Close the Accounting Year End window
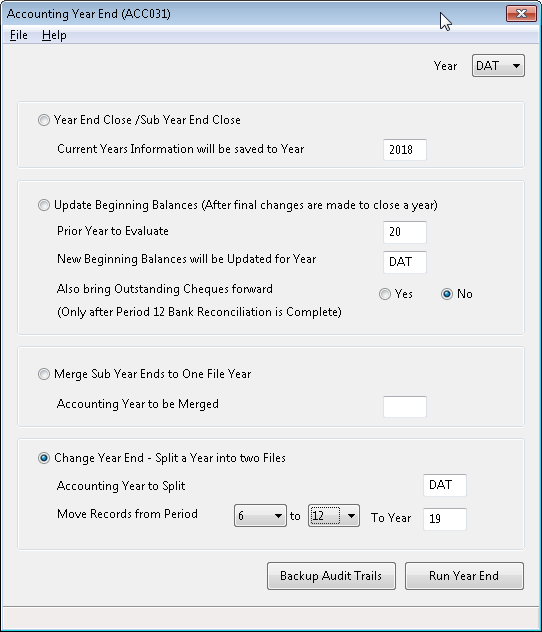Viewport: 542px width, 632px height. point(521,14)
